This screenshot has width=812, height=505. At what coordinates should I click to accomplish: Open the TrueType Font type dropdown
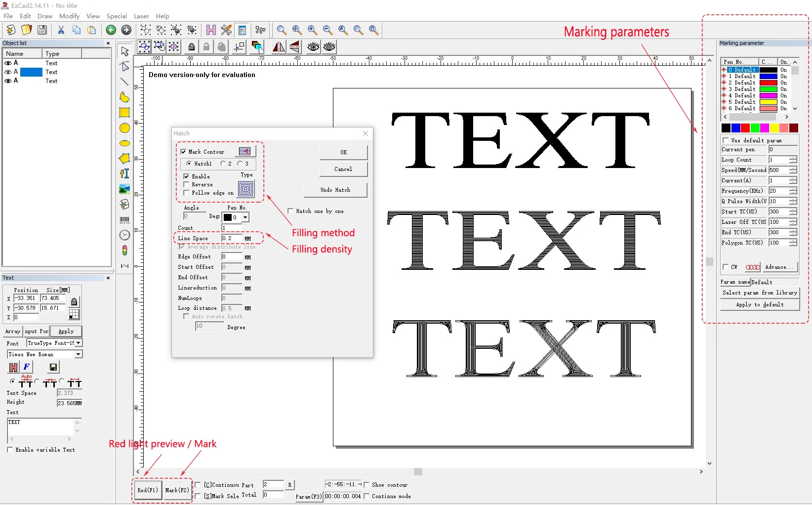pyautogui.click(x=79, y=343)
